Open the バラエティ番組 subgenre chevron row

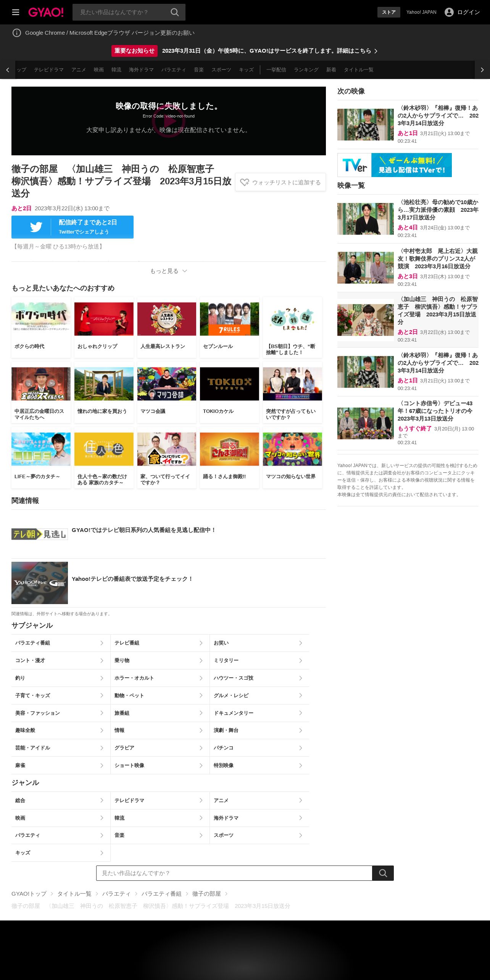tap(61, 643)
